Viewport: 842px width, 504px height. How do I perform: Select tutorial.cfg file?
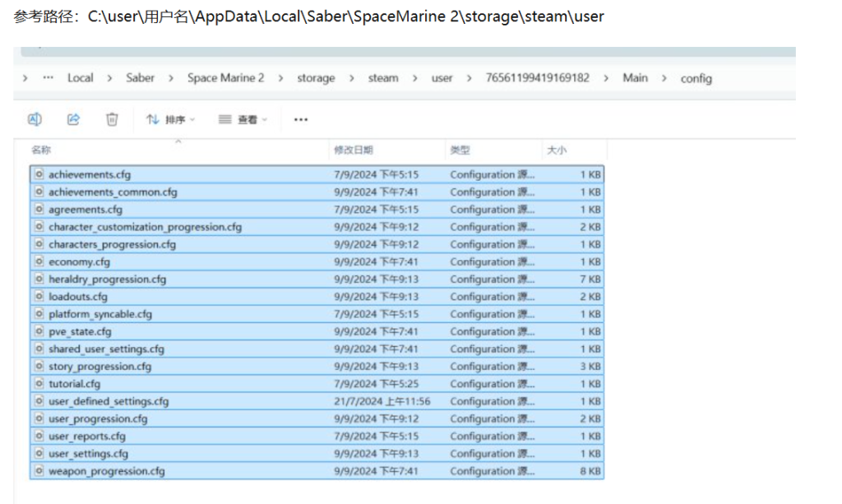click(x=317, y=384)
